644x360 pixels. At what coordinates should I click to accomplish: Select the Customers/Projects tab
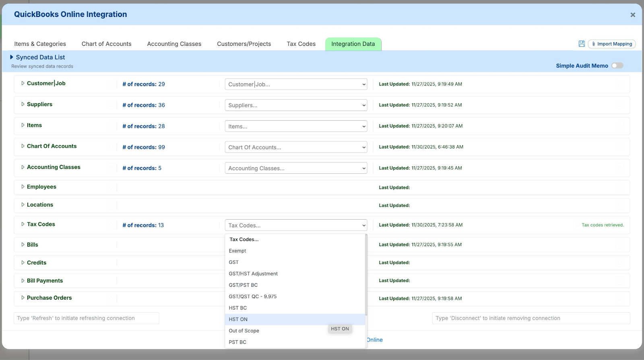click(244, 44)
